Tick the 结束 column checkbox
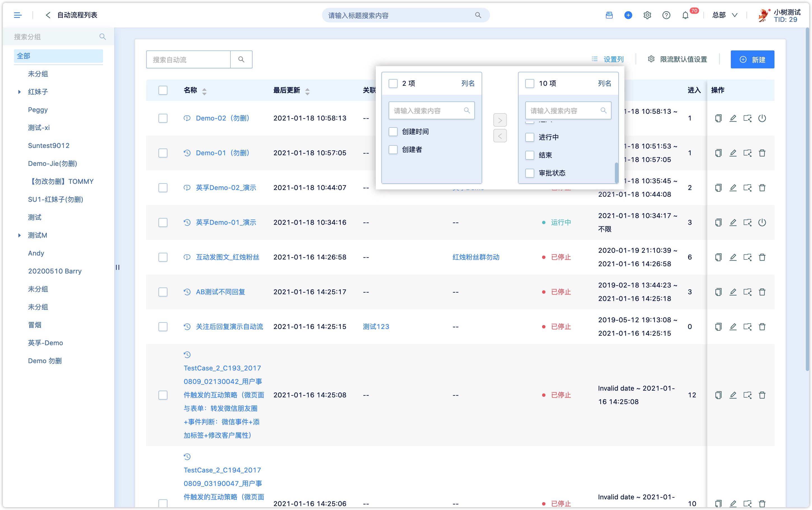This screenshot has width=812, height=510. pyautogui.click(x=530, y=155)
